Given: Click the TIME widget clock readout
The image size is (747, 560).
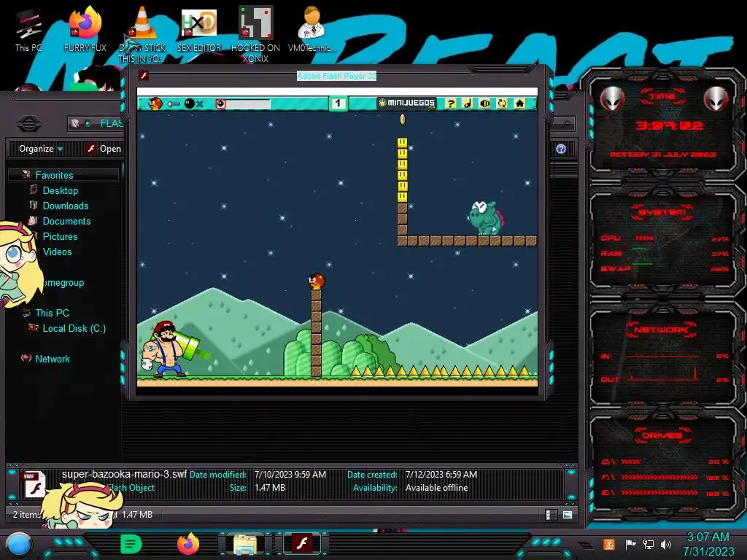Looking at the screenshot, I should (x=669, y=125).
